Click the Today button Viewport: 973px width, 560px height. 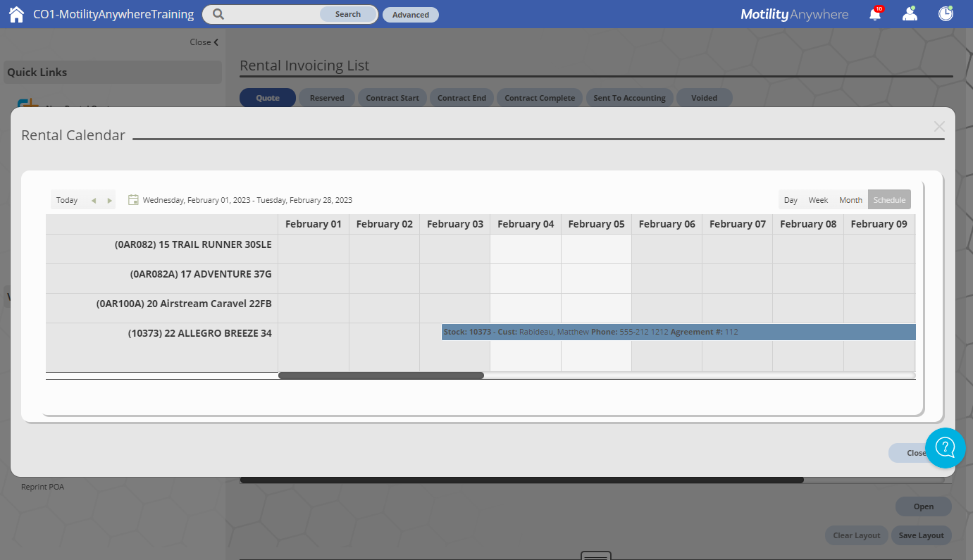pos(67,200)
